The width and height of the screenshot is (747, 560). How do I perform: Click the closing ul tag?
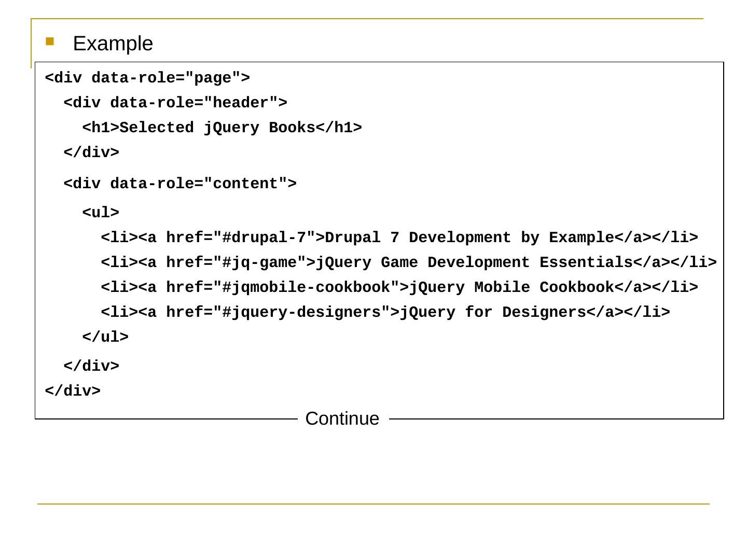click(x=105, y=338)
